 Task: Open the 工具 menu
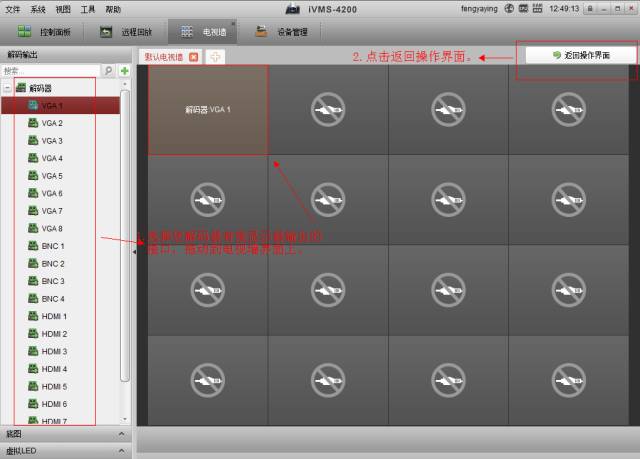(x=88, y=9)
